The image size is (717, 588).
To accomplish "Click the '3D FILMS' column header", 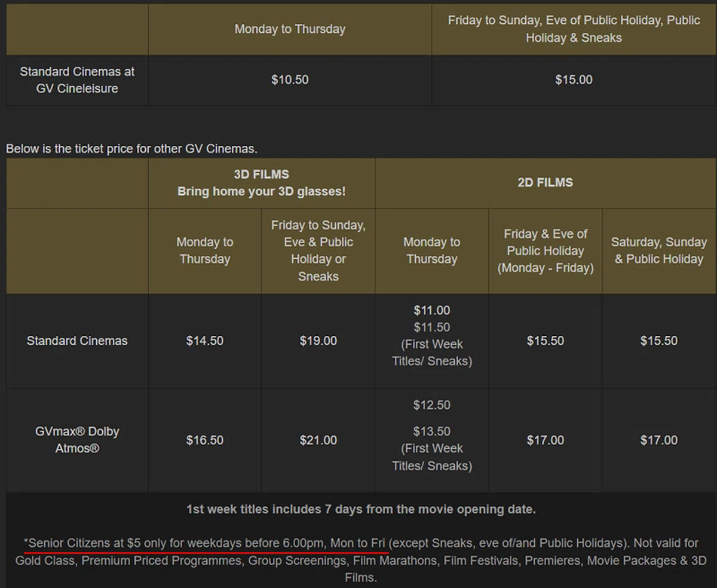I will coord(261,174).
